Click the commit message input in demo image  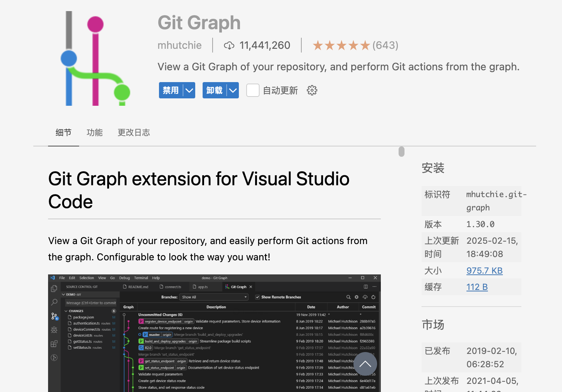click(x=91, y=303)
